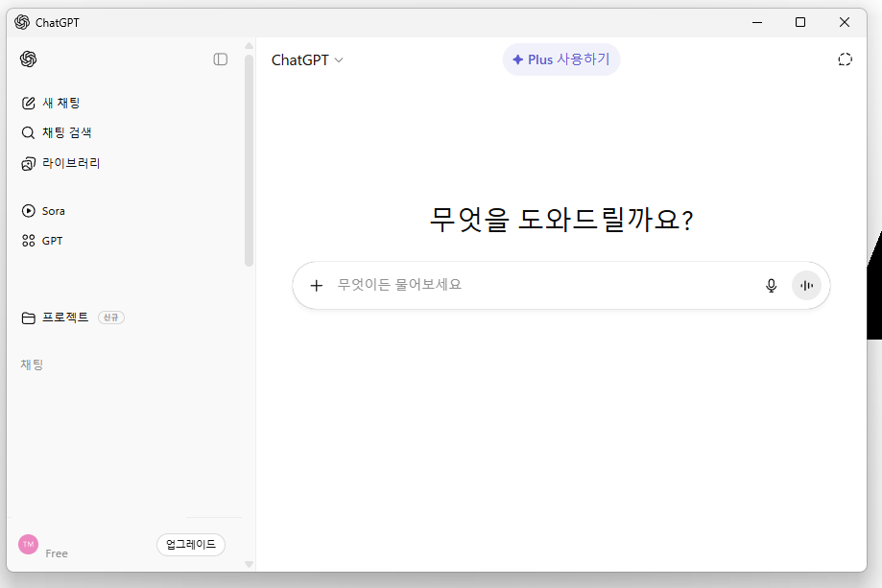Click the microphone dictation icon

(x=772, y=286)
